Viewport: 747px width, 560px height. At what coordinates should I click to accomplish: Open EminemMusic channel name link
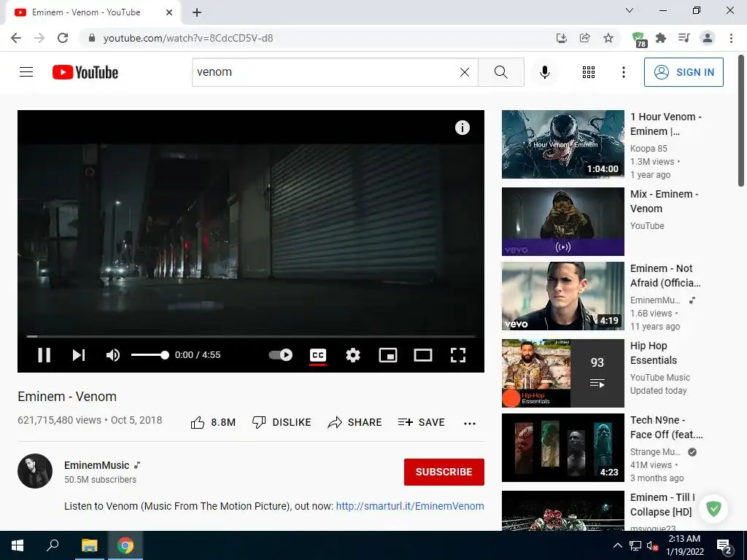click(x=97, y=465)
